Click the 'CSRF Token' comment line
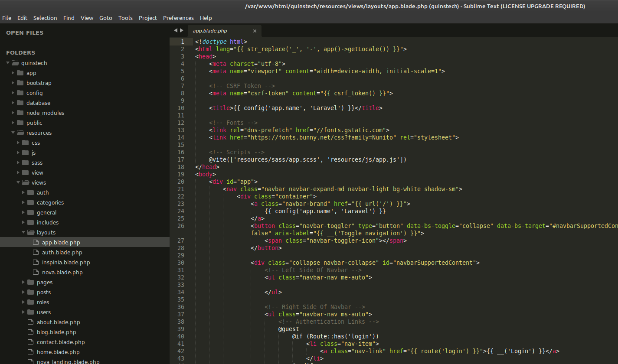The width and height of the screenshot is (618, 364). click(242, 86)
